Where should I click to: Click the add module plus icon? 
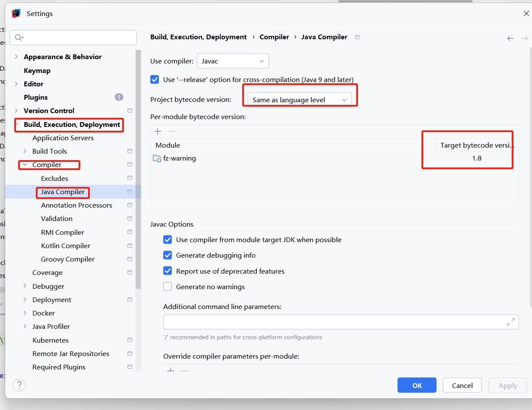click(x=158, y=131)
